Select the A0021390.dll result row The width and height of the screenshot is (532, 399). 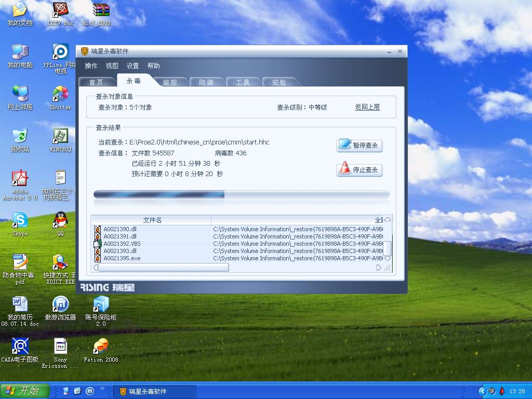(x=238, y=229)
